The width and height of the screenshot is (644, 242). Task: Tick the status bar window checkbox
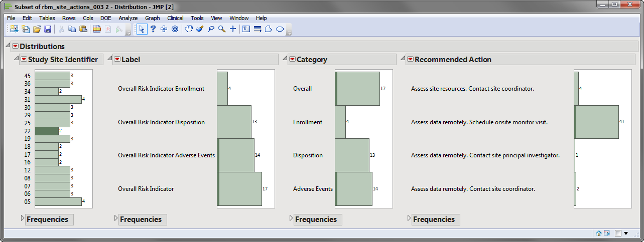(x=618, y=233)
